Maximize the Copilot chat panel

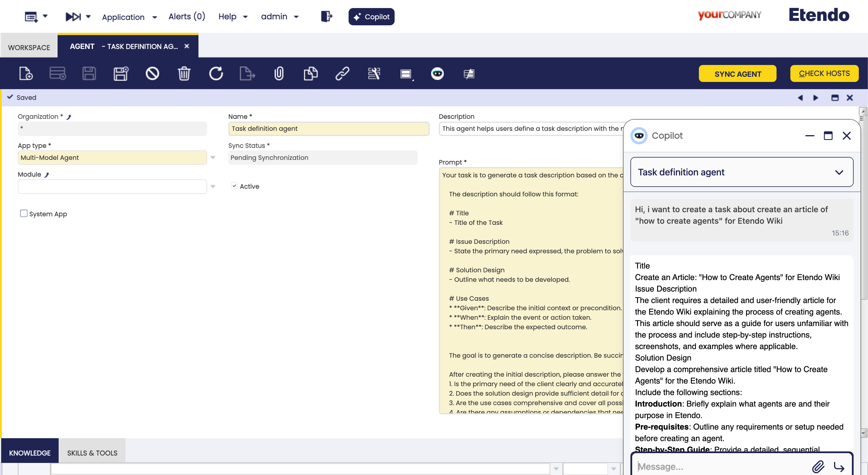click(828, 135)
